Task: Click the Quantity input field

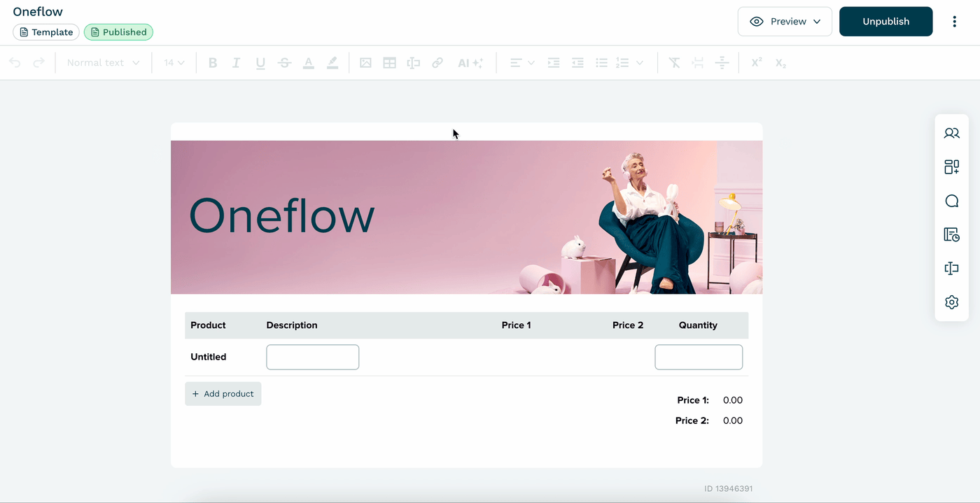Action: click(699, 357)
